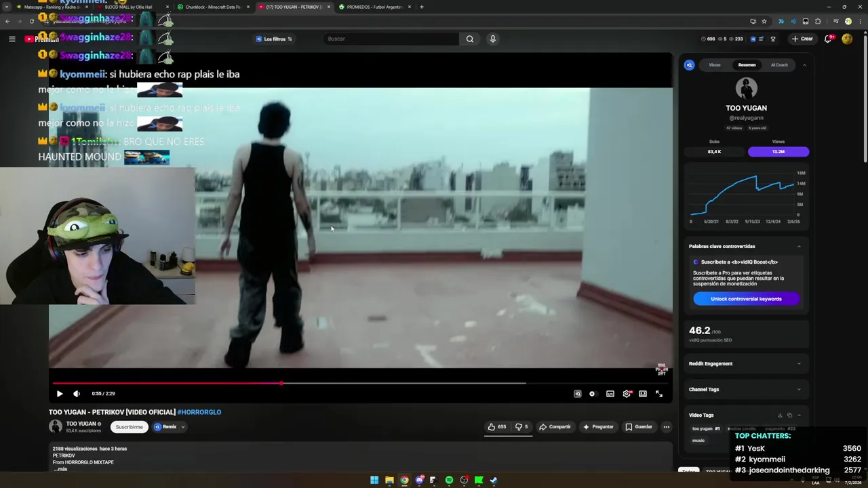Like the video with thumbs up

click(496, 427)
